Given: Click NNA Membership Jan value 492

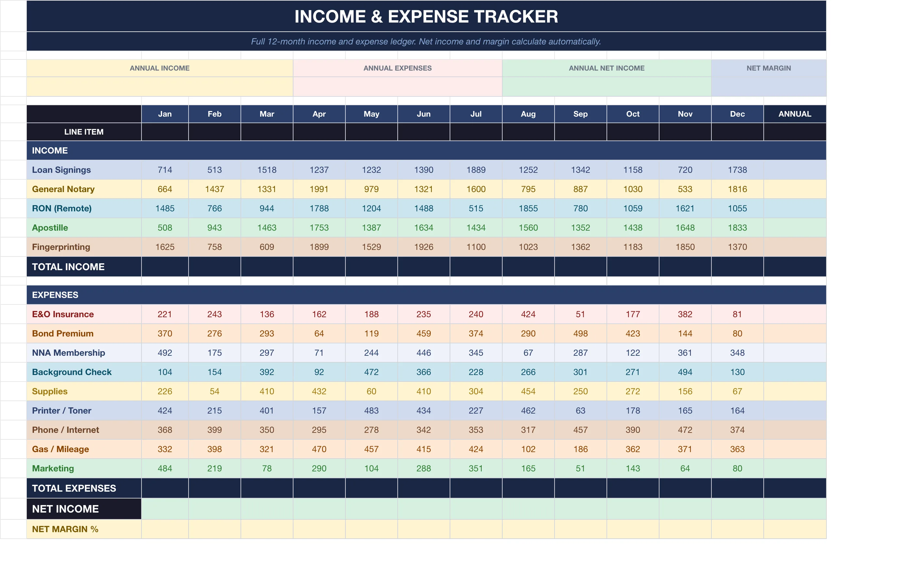Looking at the screenshot, I should click(165, 353).
